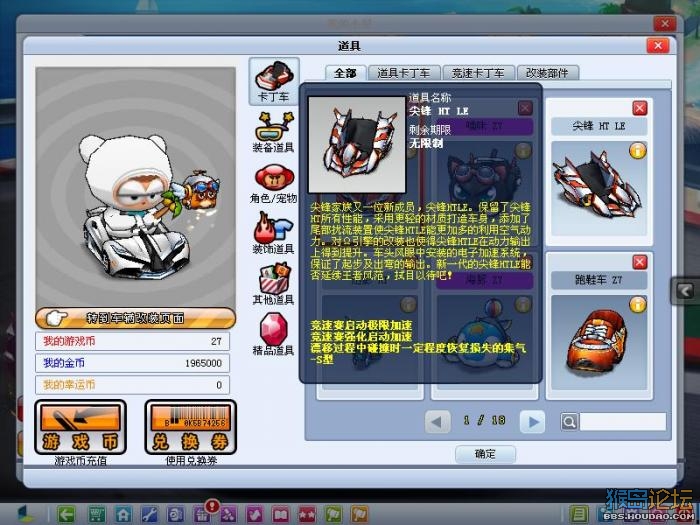
Task: Click the item search magnifier icon
Action: [569, 421]
